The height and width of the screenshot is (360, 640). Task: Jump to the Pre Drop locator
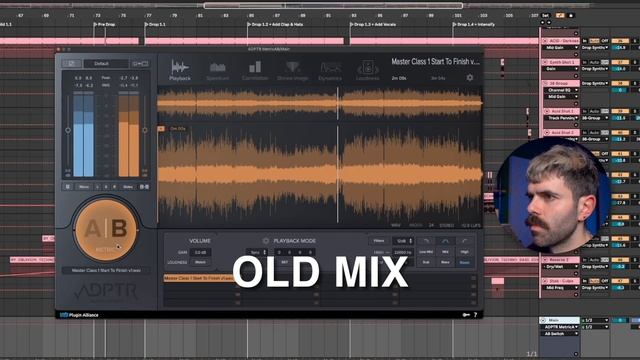pyautogui.click(x=104, y=24)
